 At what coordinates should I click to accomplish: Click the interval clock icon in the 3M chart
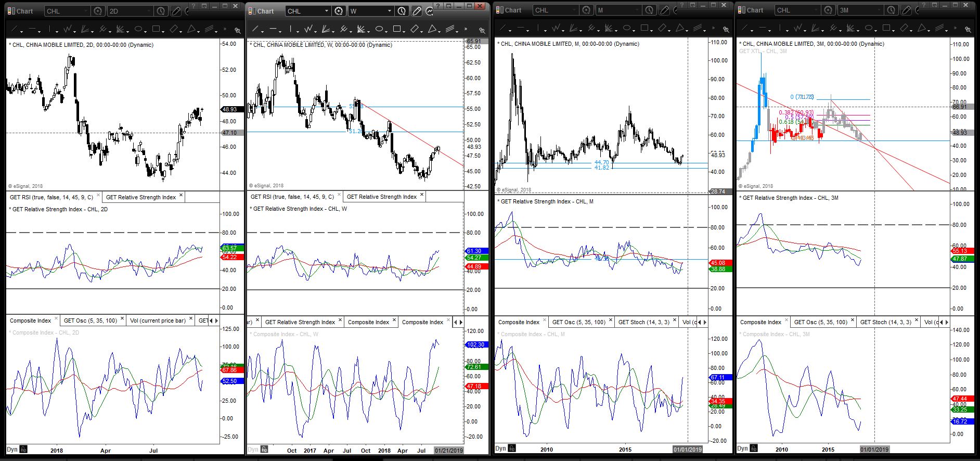pos(891,10)
